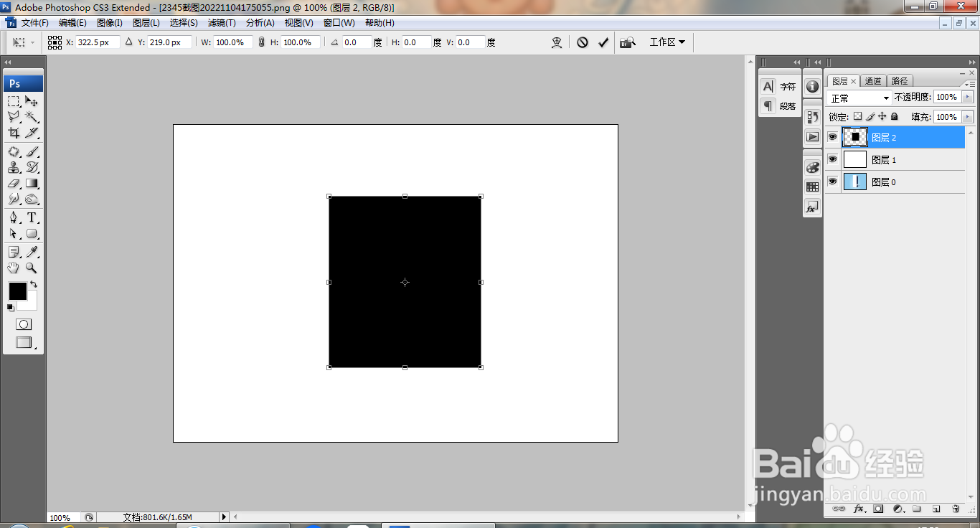980x528 pixels.
Task: Link layers chain icon
Action: [x=839, y=509]
